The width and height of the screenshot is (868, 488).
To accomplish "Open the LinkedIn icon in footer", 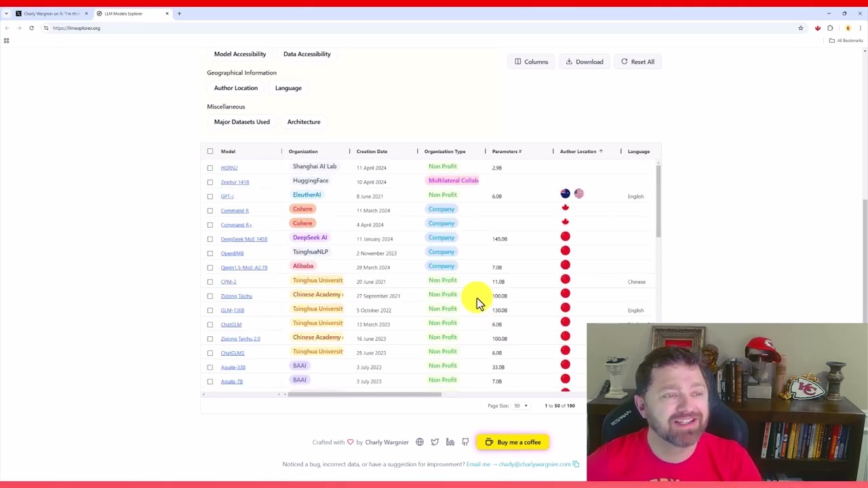I will point(450,442).
